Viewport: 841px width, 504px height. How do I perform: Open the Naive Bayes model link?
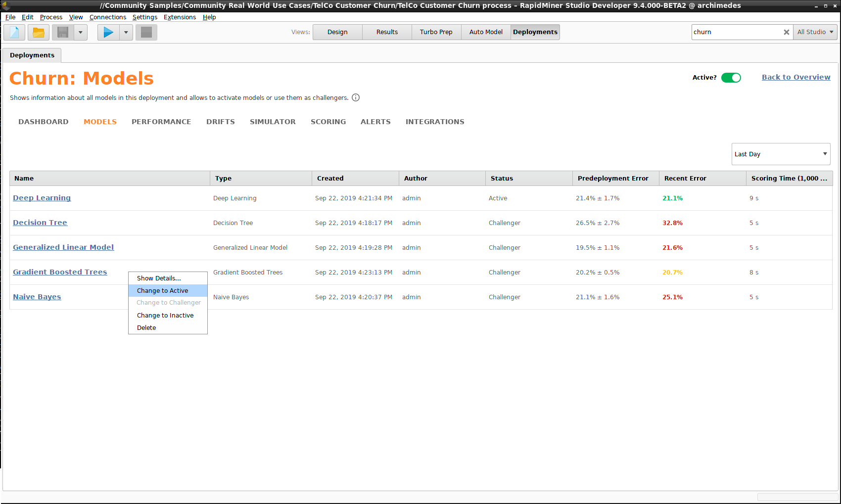point(37,297)
